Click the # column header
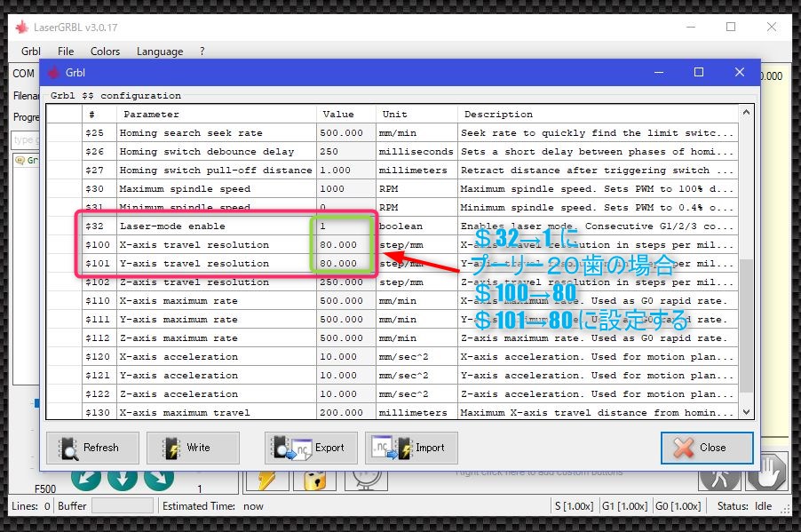Image resolution: width=801 pixels, height=532 pixels. (x=99, y=114)
